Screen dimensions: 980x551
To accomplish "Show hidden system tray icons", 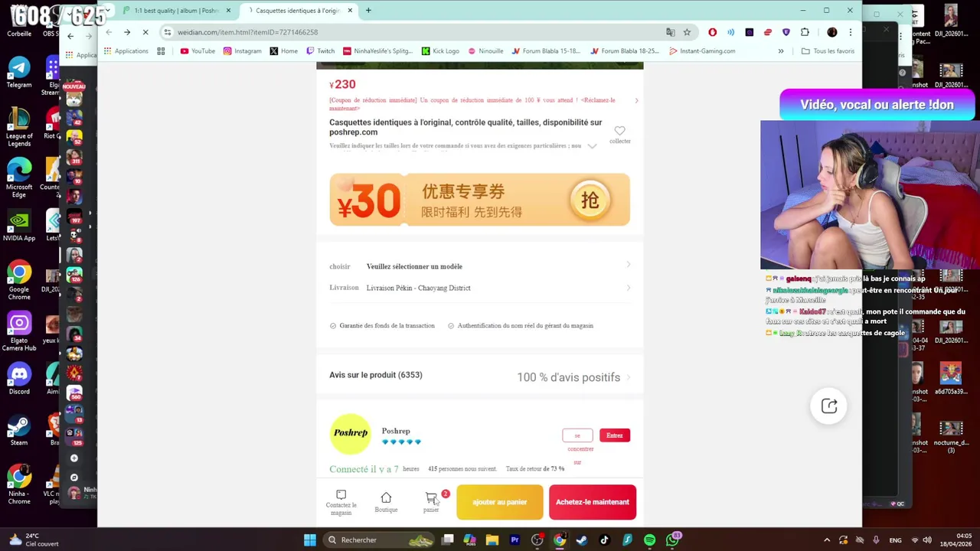I will tap(827, 540).
